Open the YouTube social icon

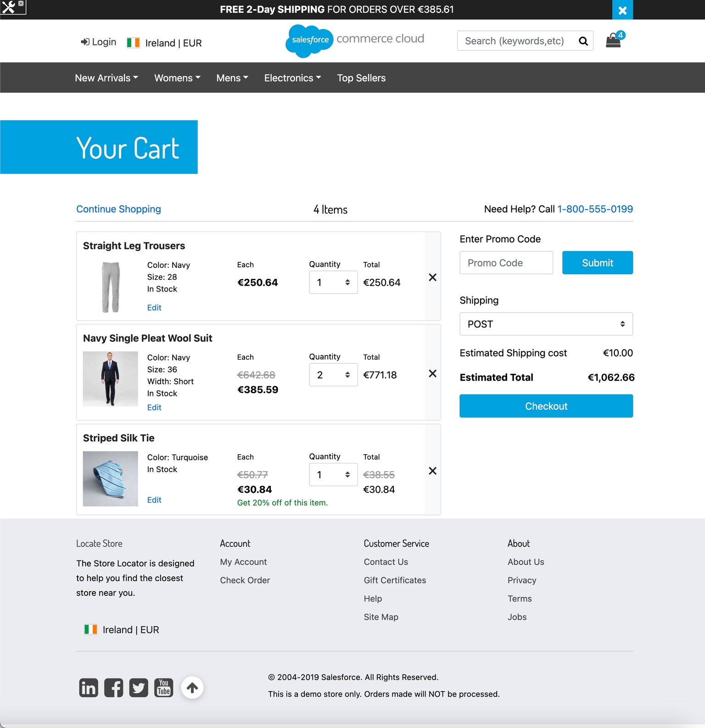tap(164, 688)
